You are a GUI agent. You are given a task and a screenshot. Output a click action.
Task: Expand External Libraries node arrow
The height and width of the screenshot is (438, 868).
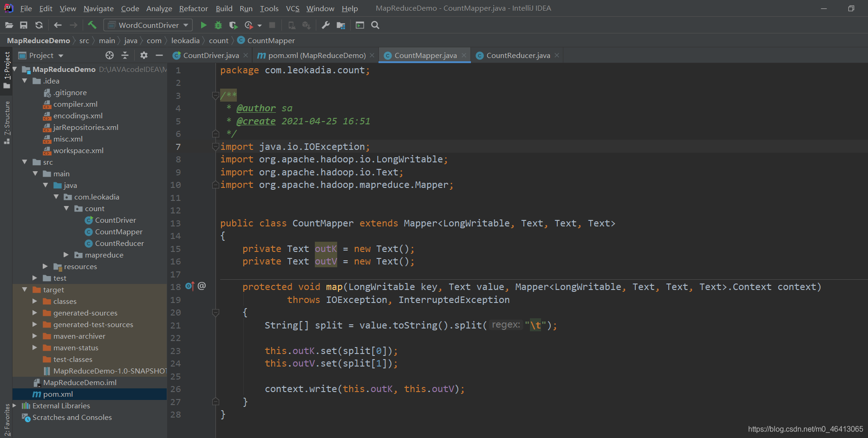pos(14,406)
